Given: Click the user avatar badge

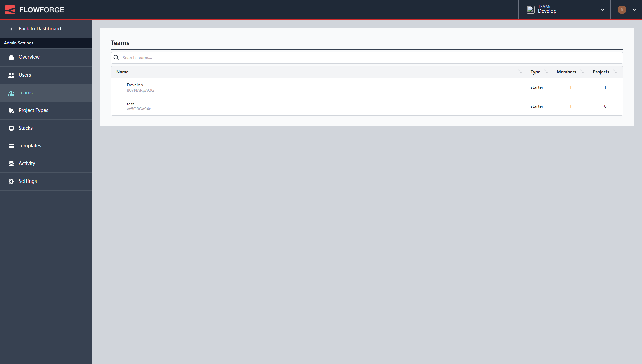Looking at the screenshot, I should coord(622,10).
